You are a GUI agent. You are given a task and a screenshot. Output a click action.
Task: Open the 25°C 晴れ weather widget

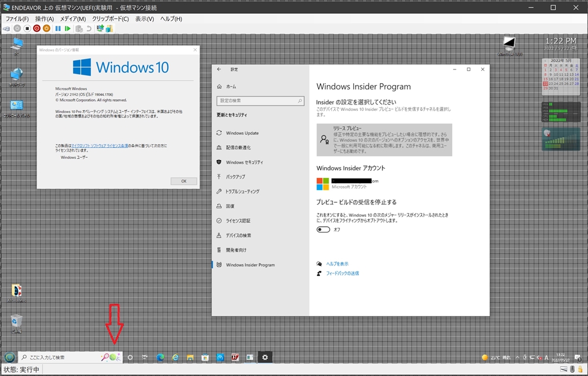[x=496, y=357]
